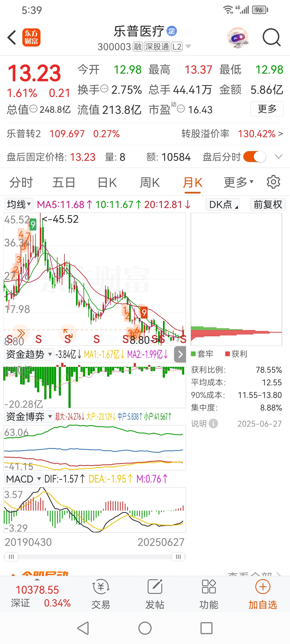Image resolution: width=290 pixels, height=644 pixels.
Task: Tap the gray next arrow on 资金趋势
Action: 180,354
